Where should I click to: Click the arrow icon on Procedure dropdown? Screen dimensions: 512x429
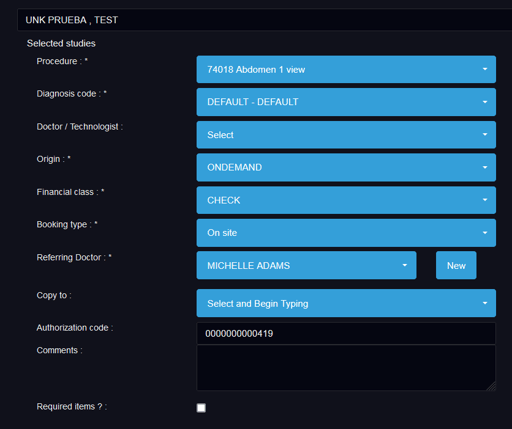tap(485, 69)
